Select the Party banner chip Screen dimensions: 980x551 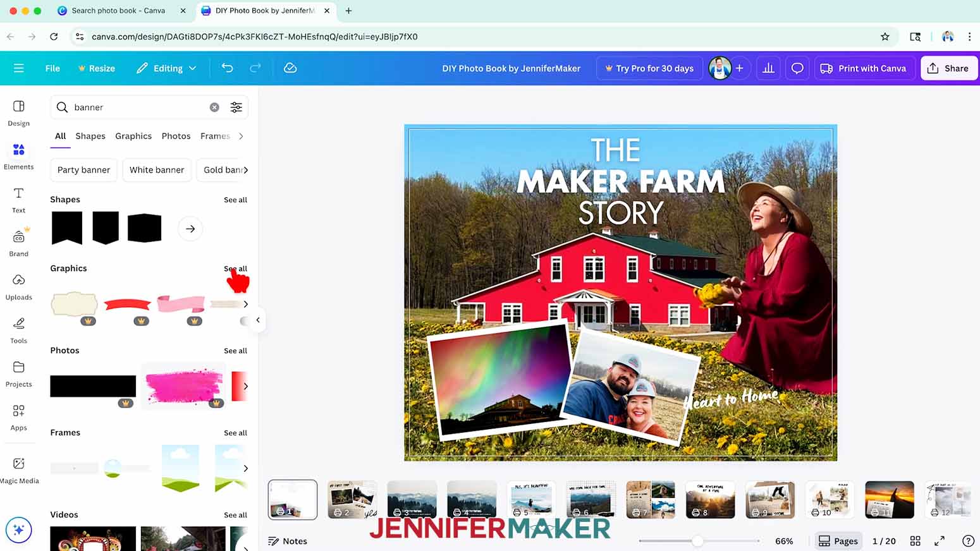(x=83, y=170)
